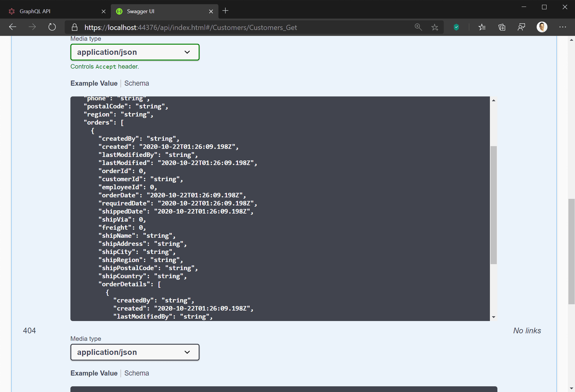The image size is (575, 392).
Task: Select Example Value for the 404 response
Action: (94, 373)
